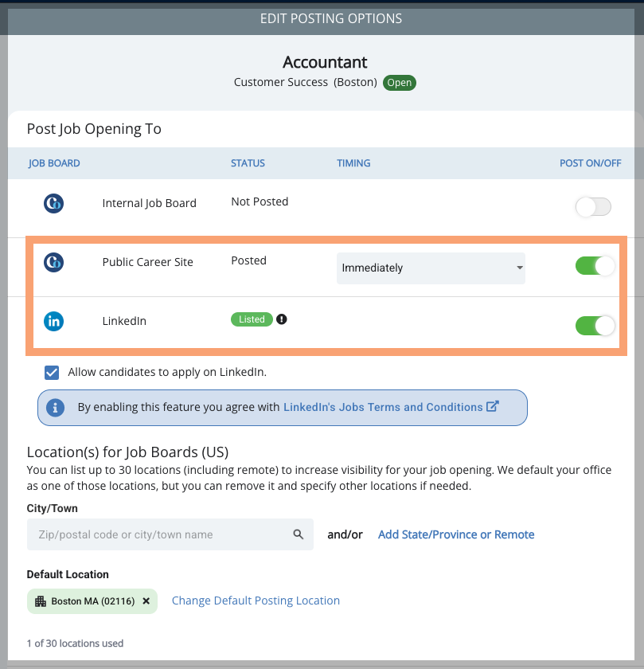
Task: Click Add State/Province or Remote link
Action: pos(456,534)
